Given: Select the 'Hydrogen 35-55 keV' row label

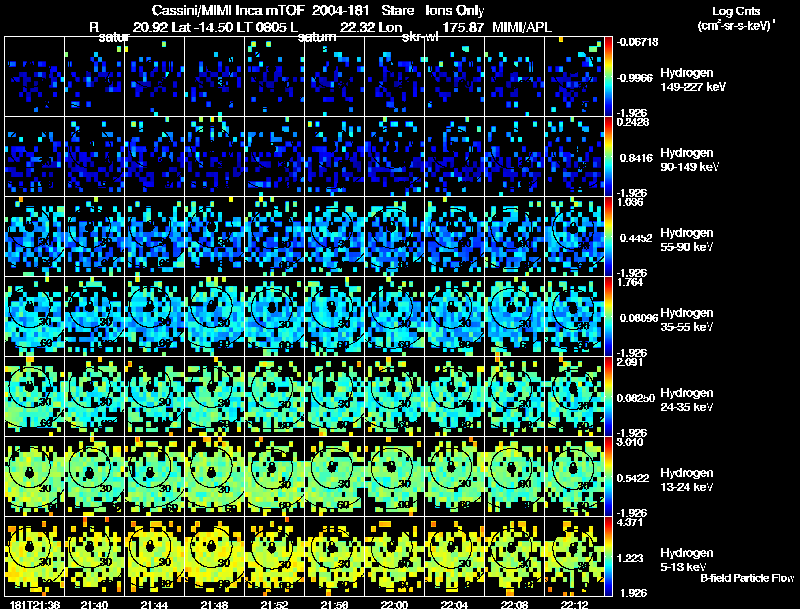Looking at the screenshot, I should point(687,320).
